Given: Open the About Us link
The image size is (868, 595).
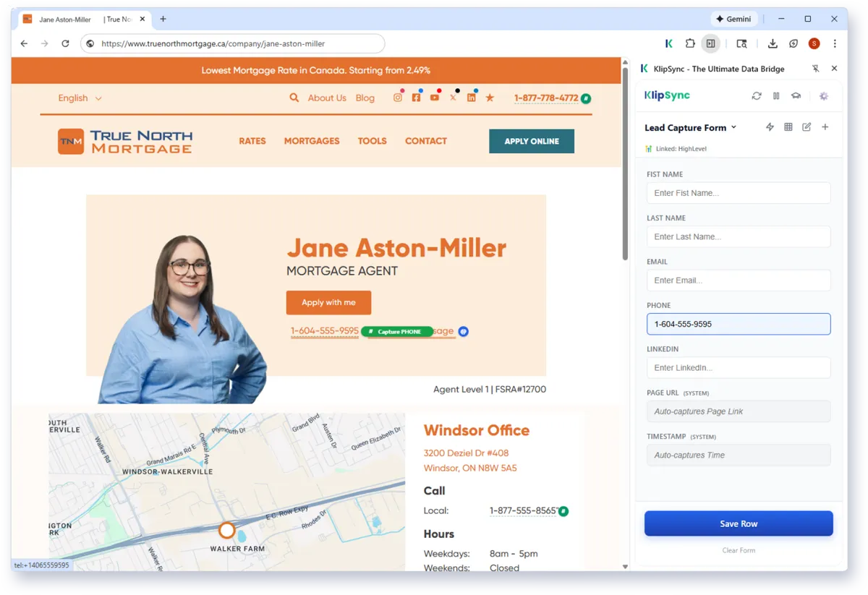Looking at the screenshot, I should coord(327,98).
